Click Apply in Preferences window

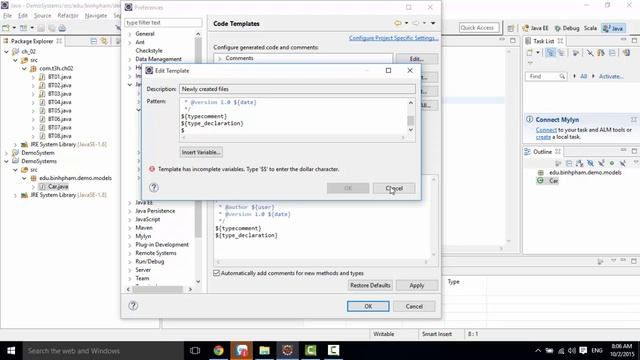pyautogui.click(x=417, y=285)
